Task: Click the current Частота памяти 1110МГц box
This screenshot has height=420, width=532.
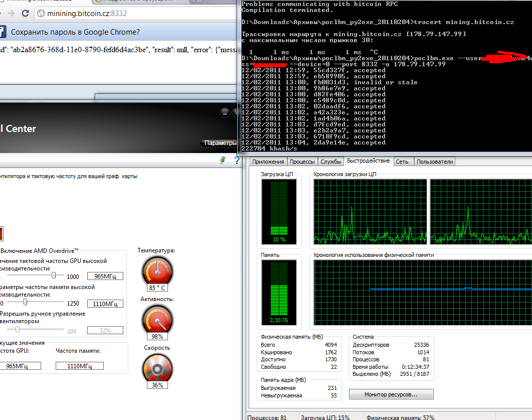Action: pos(80,366)
